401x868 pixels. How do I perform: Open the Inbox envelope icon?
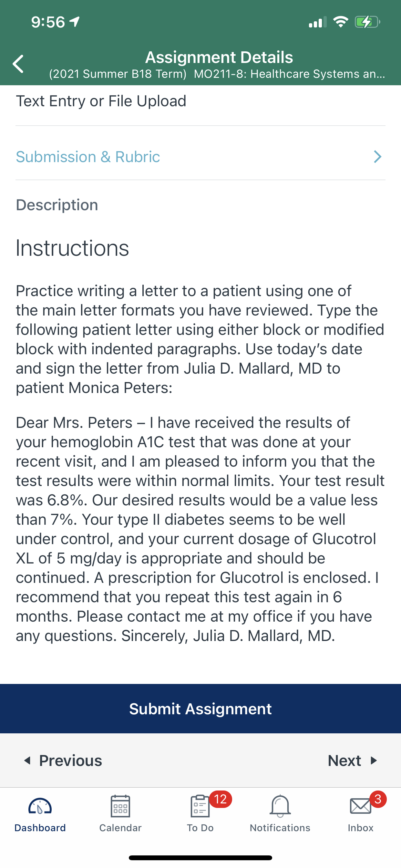361,806
